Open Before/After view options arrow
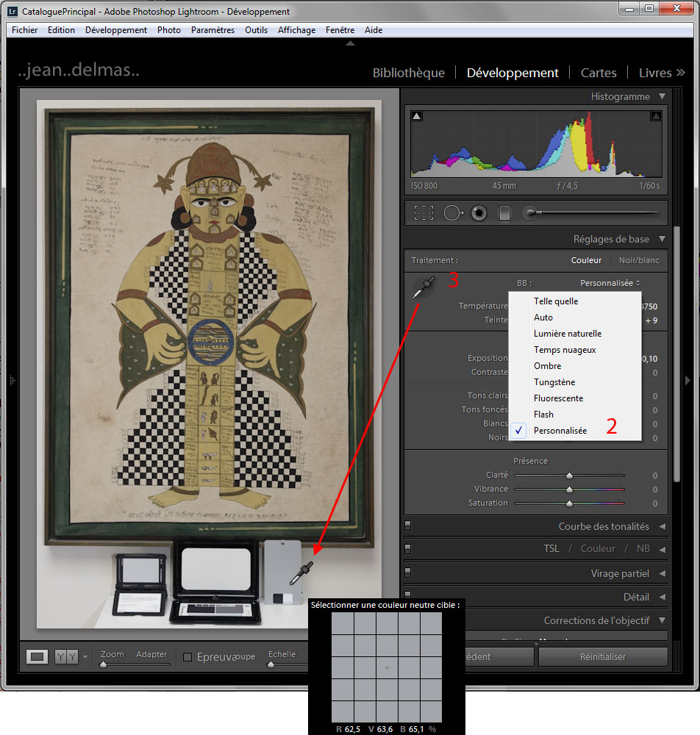Viewport: 700px width, 735px height. pos(85,656)
